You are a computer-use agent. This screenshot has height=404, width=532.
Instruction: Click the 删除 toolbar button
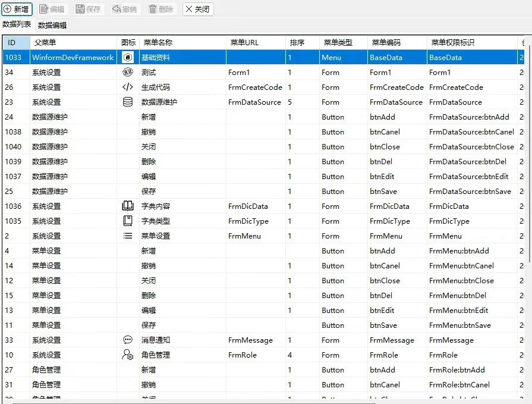click(161, 9)
